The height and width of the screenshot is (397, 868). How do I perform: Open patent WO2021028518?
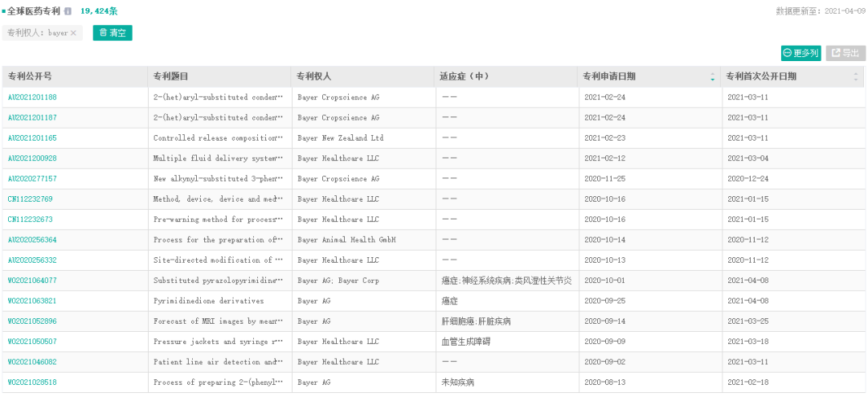tap(32, 383)
